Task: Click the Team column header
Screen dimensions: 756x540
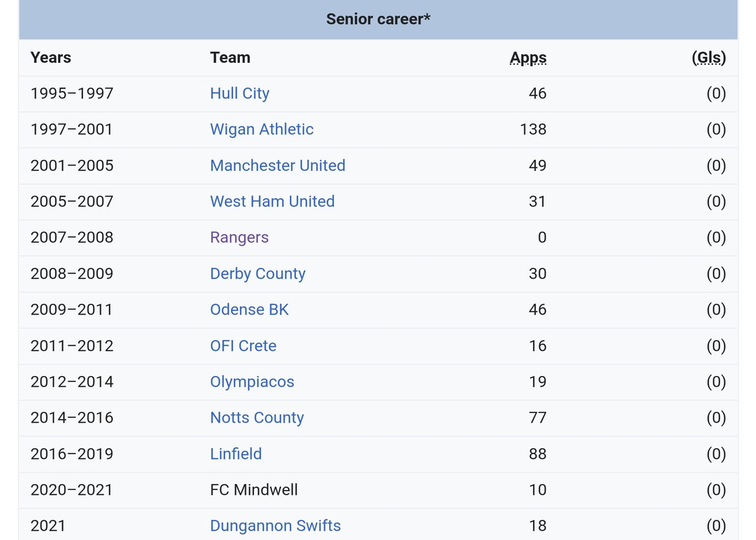Action: 230,58
